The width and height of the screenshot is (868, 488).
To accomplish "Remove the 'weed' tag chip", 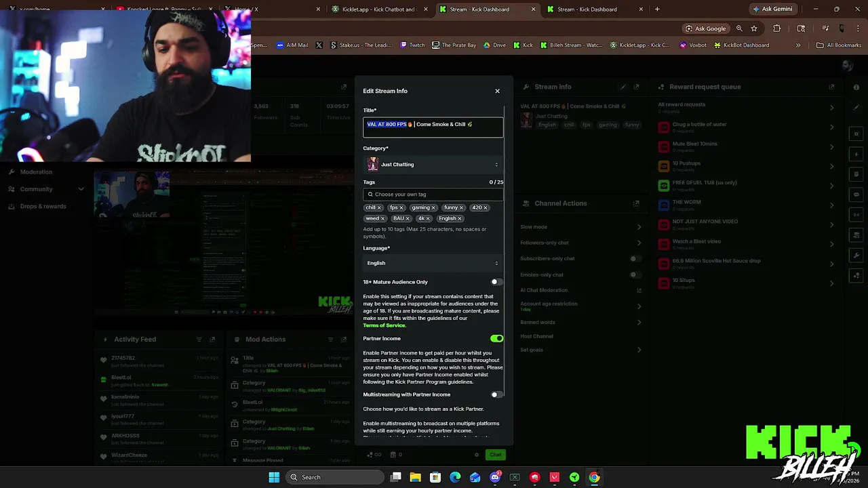I will tap(382, 218).
